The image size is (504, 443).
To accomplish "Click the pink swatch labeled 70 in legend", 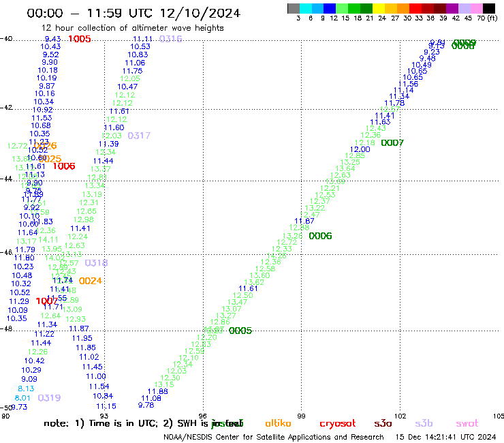I will point(476,8).
